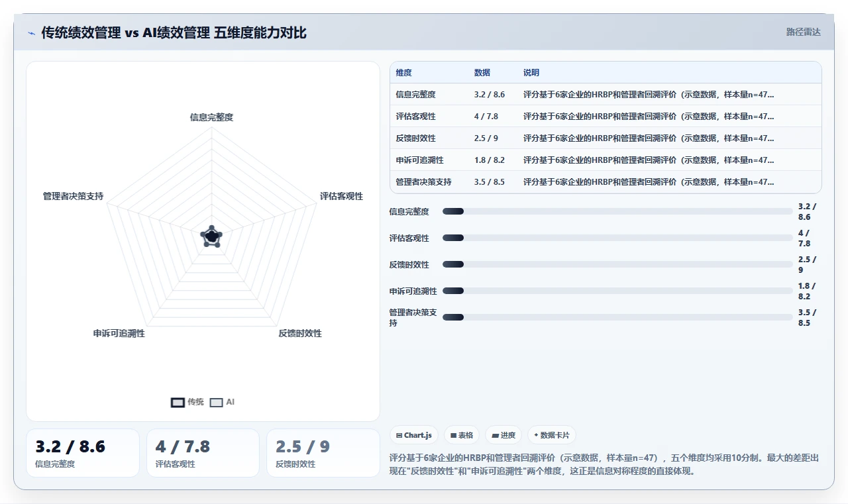Click the 数据卡片 tag chip
The image size is (848, 504).
[x=552, y=435]
